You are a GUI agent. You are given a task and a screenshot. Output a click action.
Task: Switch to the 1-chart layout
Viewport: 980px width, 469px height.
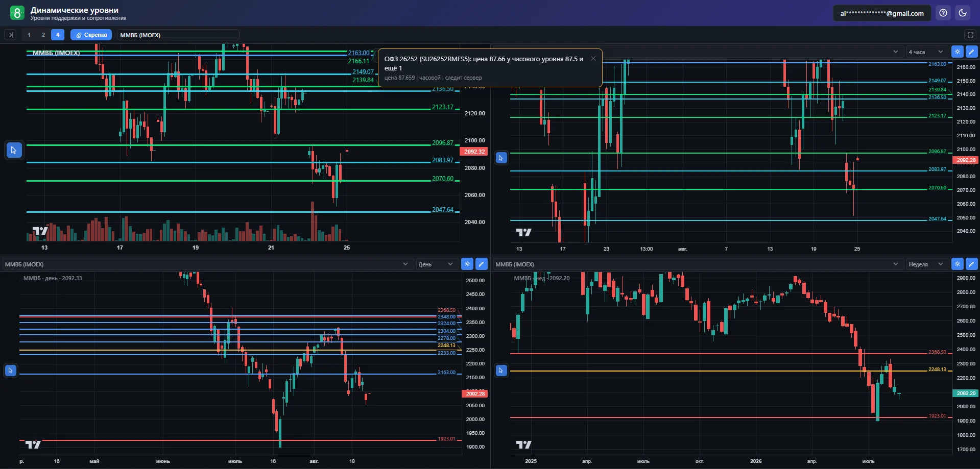pos(29,35)
